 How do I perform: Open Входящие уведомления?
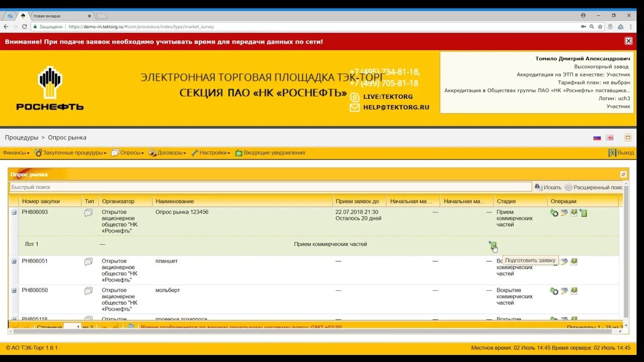click(x=270, y=153)
